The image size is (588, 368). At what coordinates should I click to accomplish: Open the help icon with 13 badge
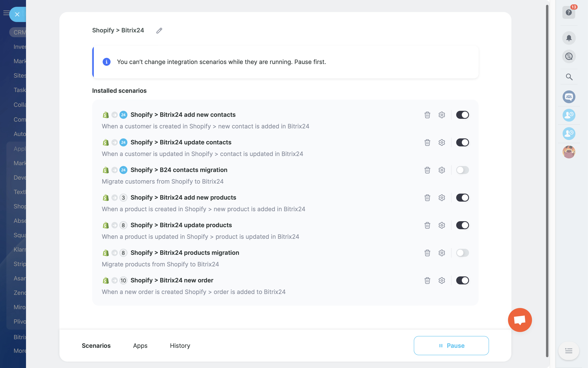click(x=569, y=12)
